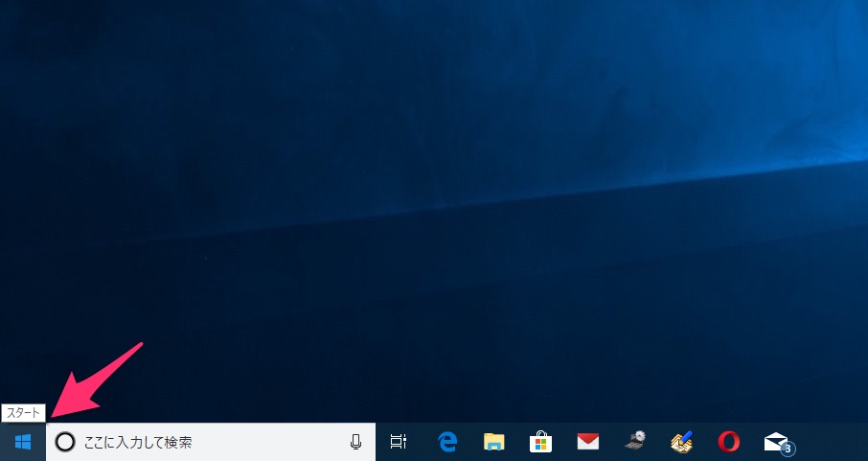Launch Microsoft Edge from the taskbar
Screen dimensions: 868x461
[447, 442]
